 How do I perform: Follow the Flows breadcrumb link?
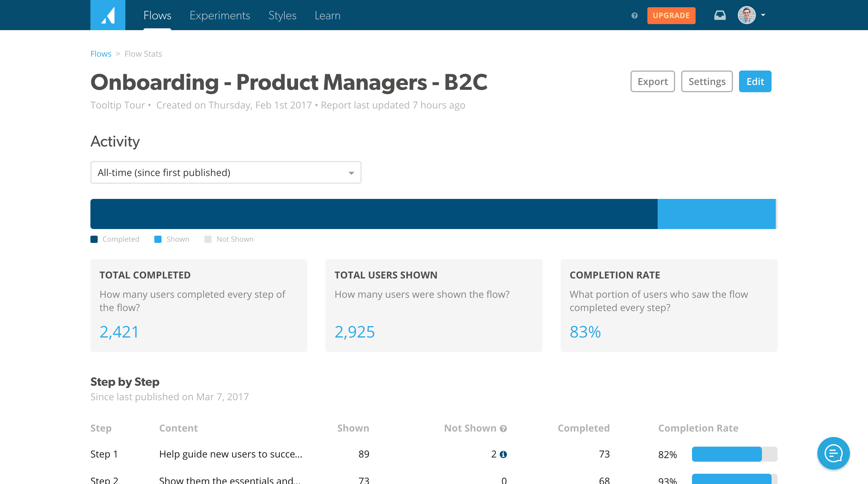pyautogui.click(x=101, y=54)
